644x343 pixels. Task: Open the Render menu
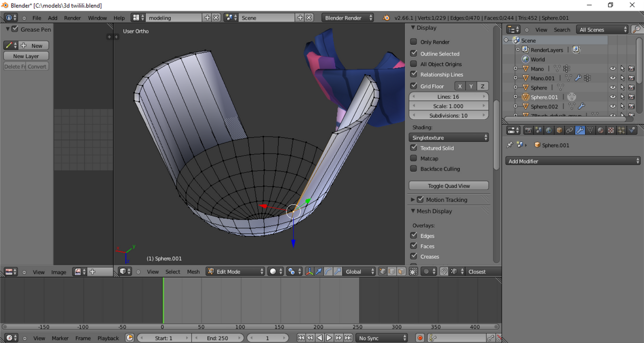point(73,18)
